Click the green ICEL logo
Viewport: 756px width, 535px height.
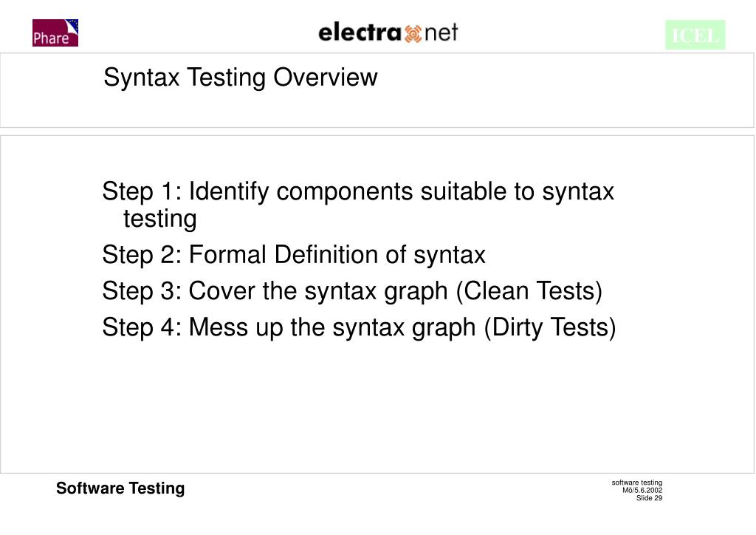tap(695, 35)
